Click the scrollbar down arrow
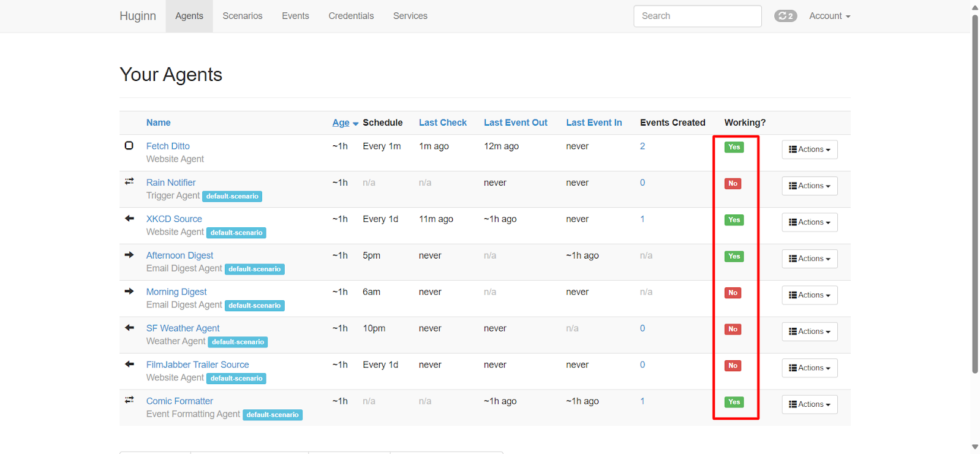This screenshot has height=454, width=980. pos(975,447)
